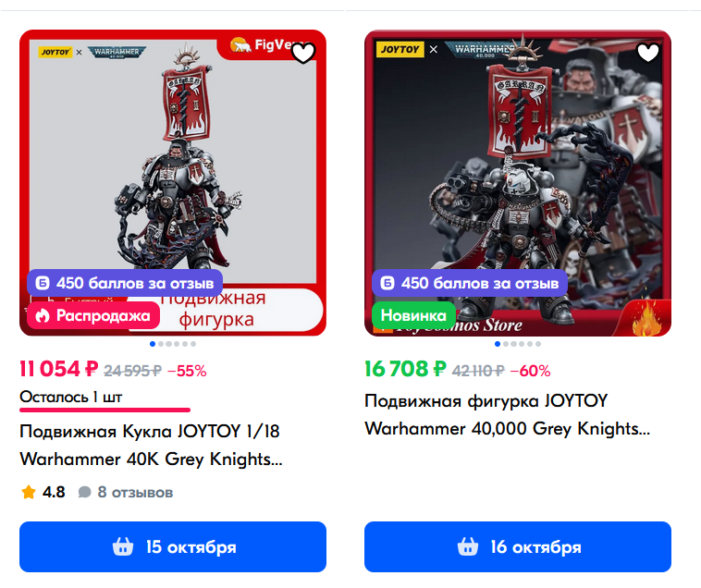
Task: Open Подвижная Кукла JOYTOY 1/18 product title
Action: (151, 445)
